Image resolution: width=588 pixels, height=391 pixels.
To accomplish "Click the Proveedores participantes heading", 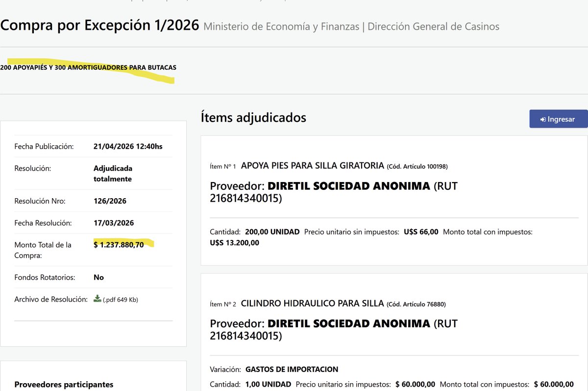I will pyautogui.click(x=64, y=385).
